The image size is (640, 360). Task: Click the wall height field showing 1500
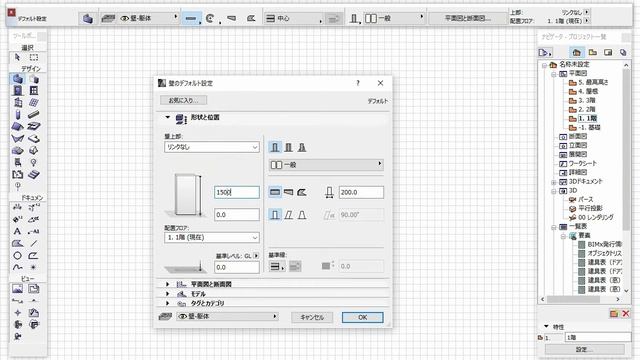[237, 192]
